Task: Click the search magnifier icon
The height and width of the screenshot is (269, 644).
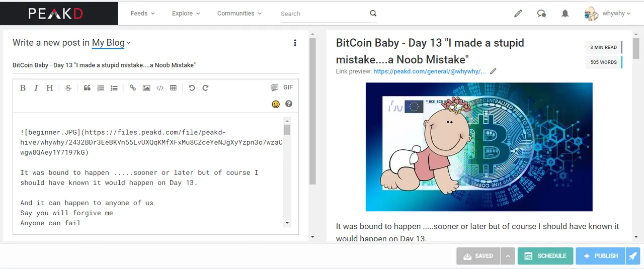Action: 373,14
